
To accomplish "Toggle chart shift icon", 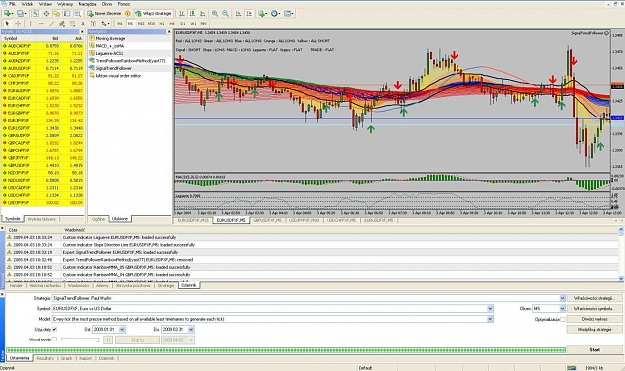I will tap(249, 14).
